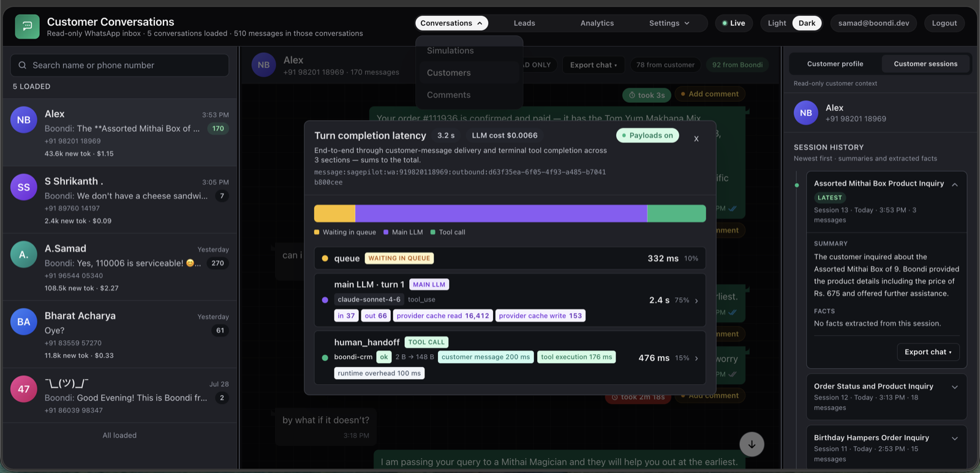Click the 170 unread badge on Alex
The image size is (980, 473).
[218, 129]
